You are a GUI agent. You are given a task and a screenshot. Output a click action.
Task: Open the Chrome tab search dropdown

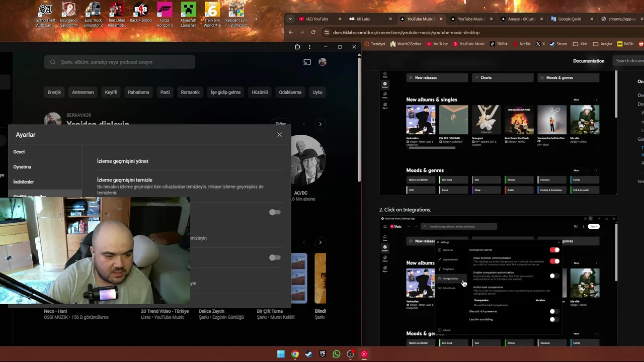(x=290, y=19)
